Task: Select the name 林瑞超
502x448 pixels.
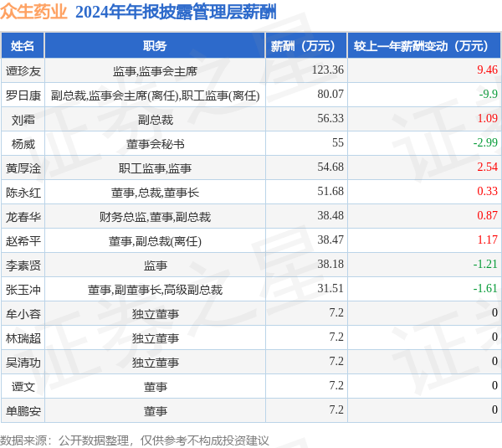Action: point(23,338)
